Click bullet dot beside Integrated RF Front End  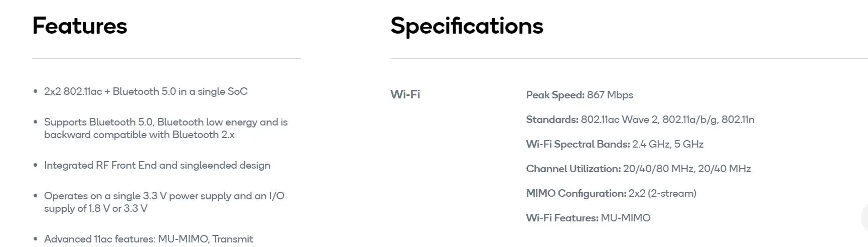pos(35,165)
